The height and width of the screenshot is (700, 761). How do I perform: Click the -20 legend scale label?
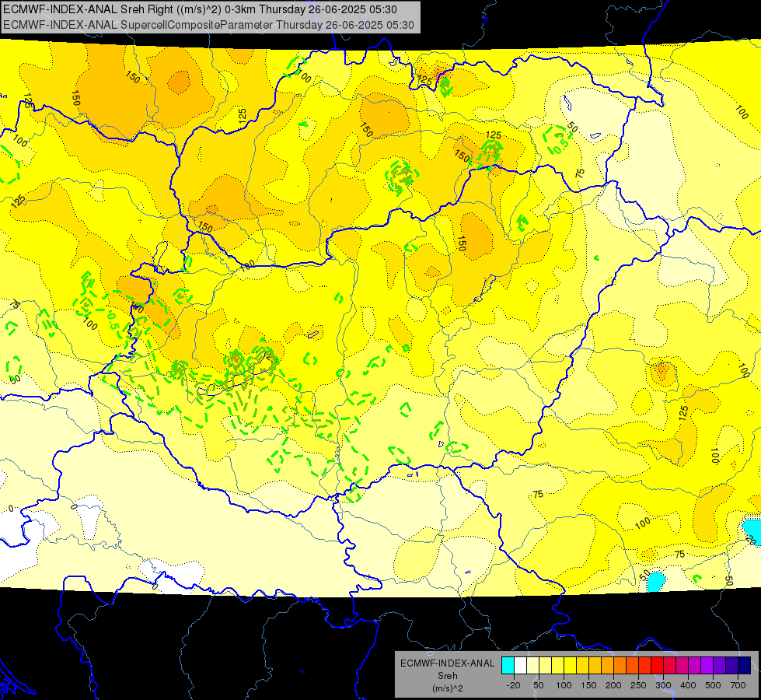point(514,685)
